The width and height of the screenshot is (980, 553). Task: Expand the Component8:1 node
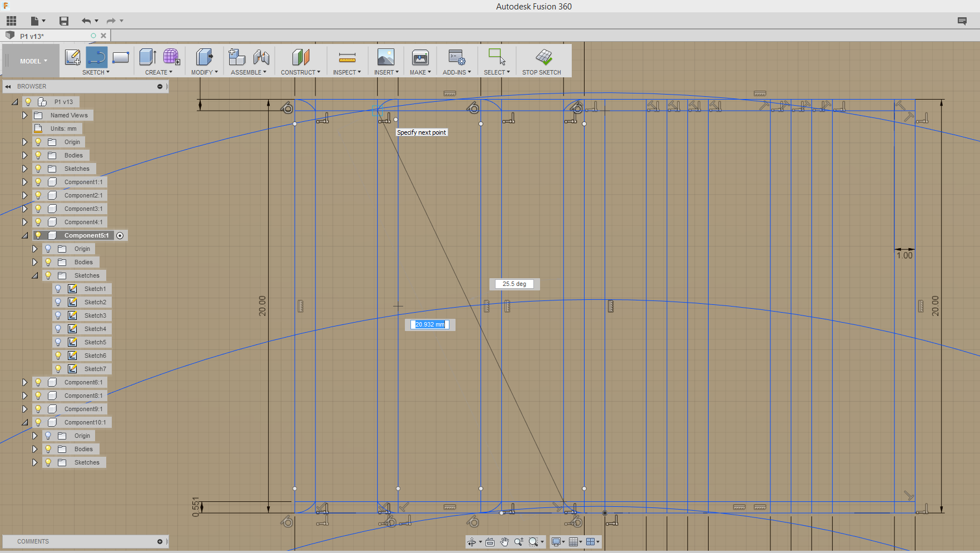click(x=24, y=396)
